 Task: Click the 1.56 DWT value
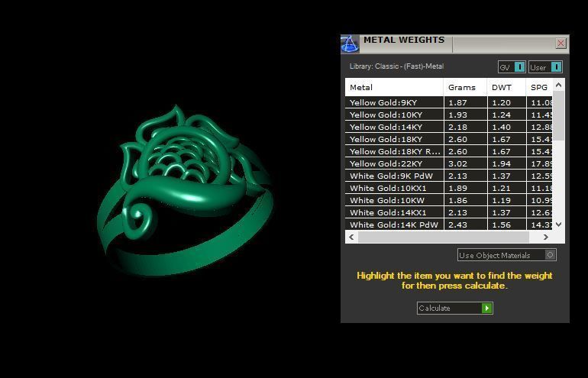pyautogui.click(x=502, y=225)
